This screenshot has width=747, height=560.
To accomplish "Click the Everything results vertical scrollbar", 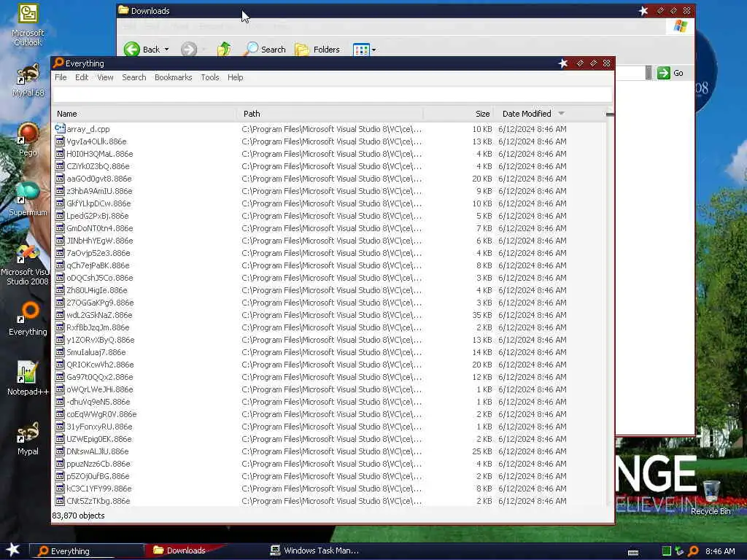I will click(610, 309).
